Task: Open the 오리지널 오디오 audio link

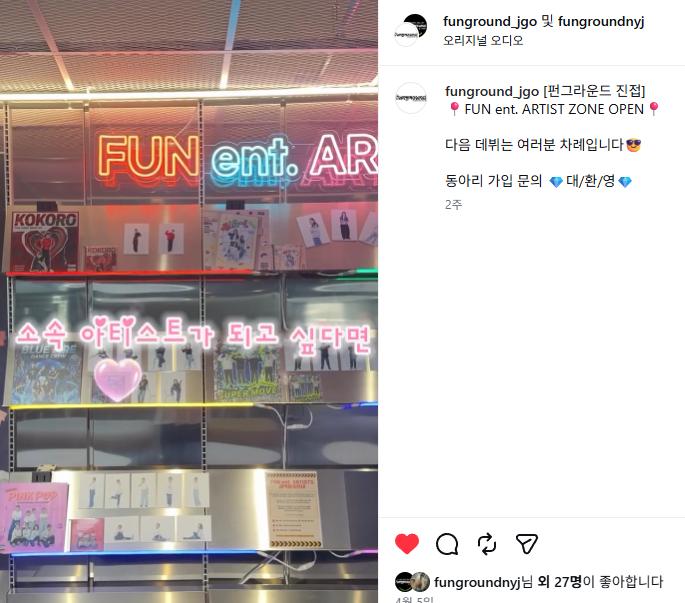Action: (483, 41)
